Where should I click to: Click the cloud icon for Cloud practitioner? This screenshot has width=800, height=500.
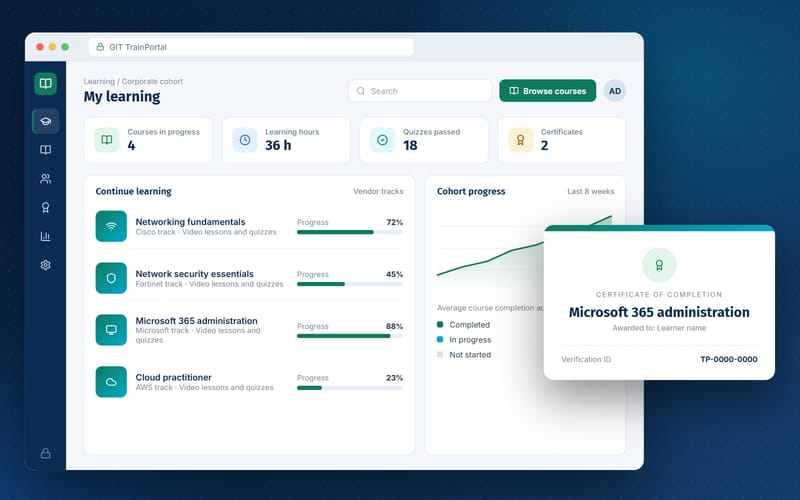click(x=111, y=382)
